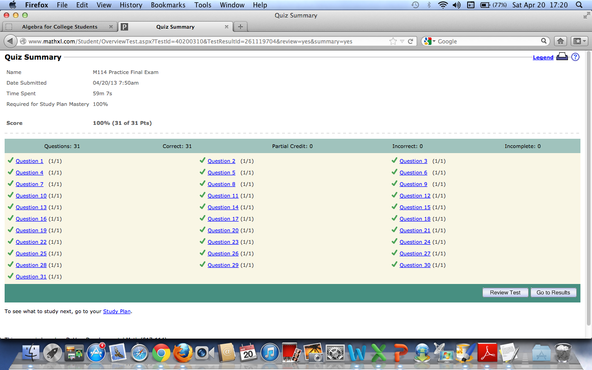
Task: Launch Google Chrome from the dock
Action: coord(161,353)
